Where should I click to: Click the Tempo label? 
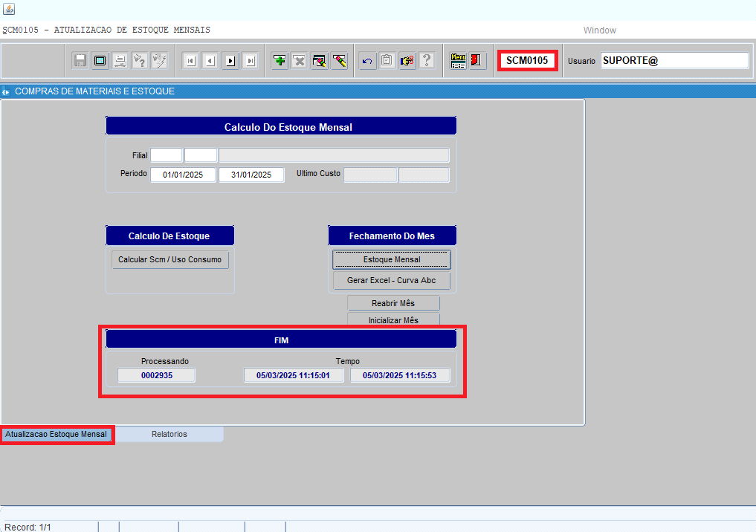348,361
